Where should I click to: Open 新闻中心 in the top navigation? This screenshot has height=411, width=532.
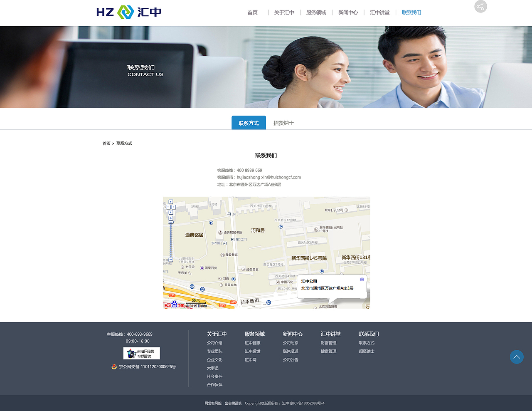[x=348, y=12]
